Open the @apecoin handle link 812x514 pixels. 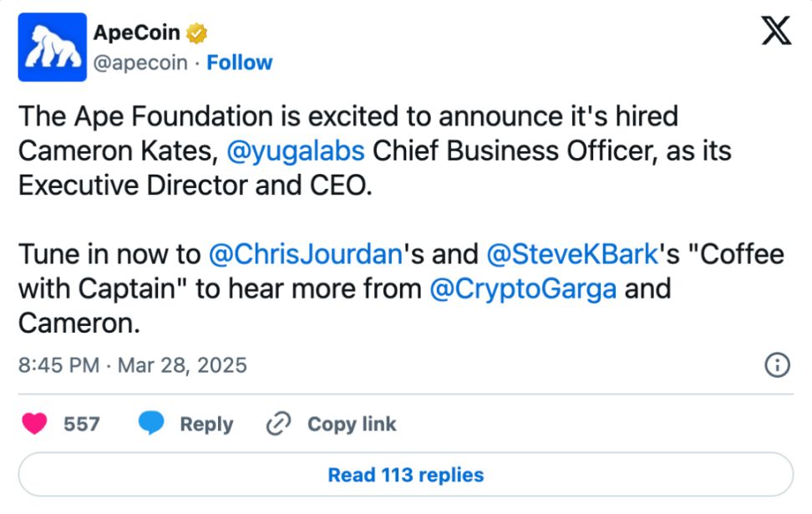tap(140, 63)
